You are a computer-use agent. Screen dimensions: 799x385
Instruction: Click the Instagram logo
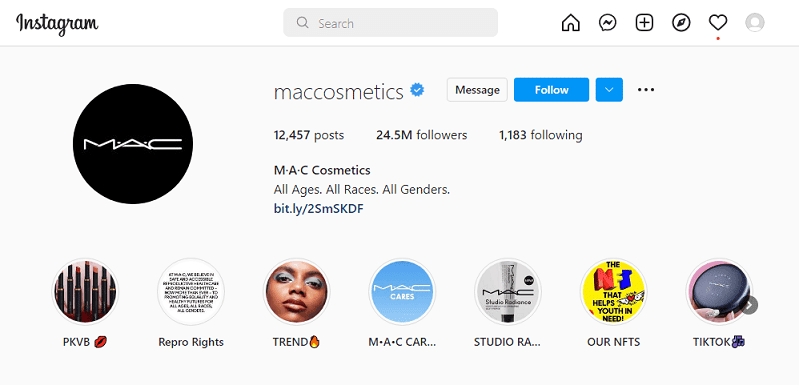pyautogui.click(x=57, y=24)
